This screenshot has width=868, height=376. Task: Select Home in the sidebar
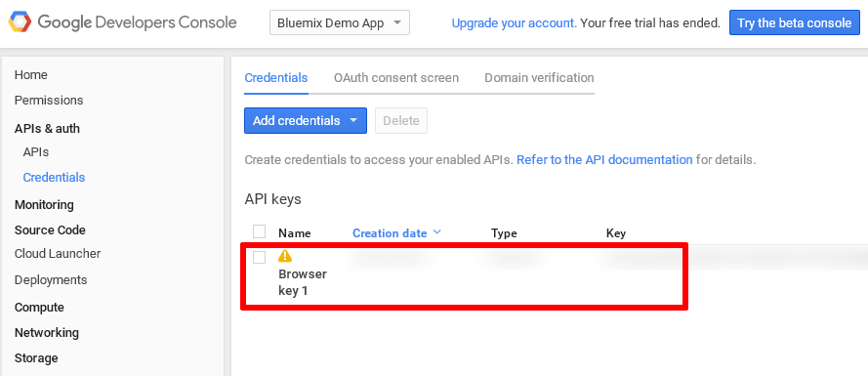(31, 75)
